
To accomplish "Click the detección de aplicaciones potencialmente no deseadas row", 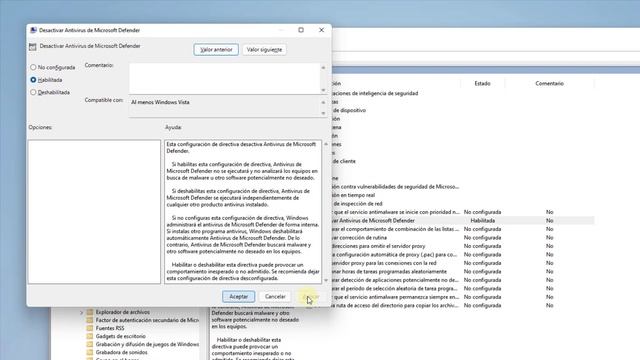I will (463, 280).
